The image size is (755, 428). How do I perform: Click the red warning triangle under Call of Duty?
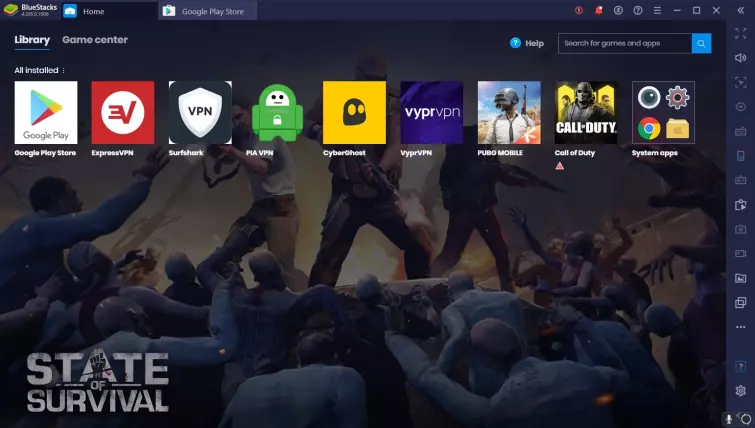pyautogui.click(x=560, y=166)
